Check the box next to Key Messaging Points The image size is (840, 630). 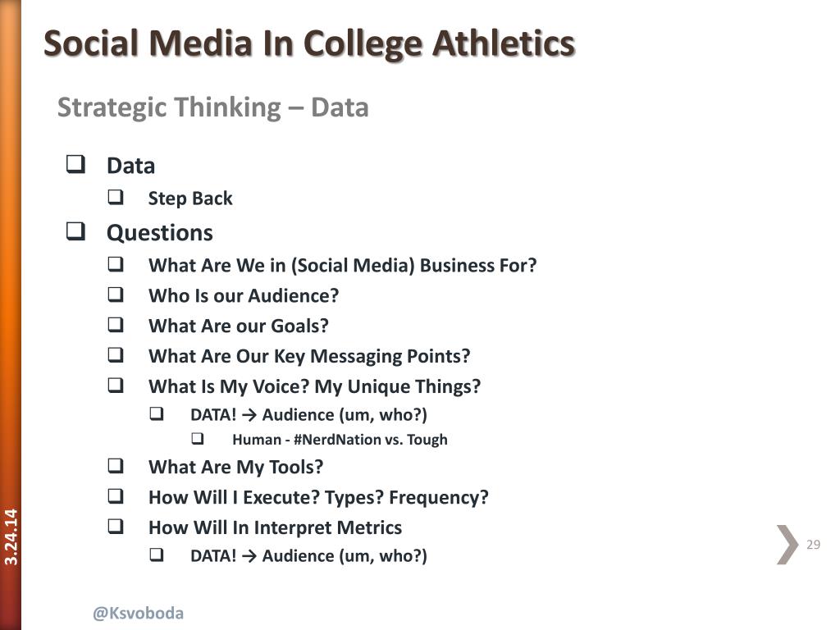116,354
